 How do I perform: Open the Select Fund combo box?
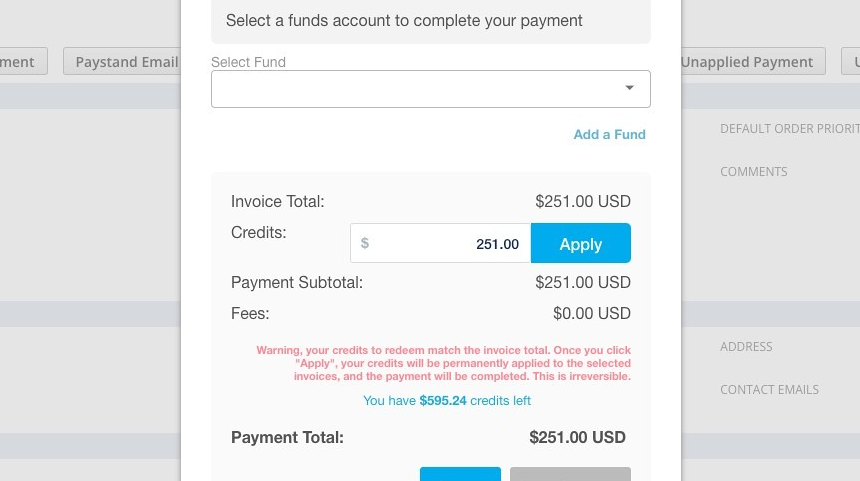pyautogui.click(x=431, y=89)
